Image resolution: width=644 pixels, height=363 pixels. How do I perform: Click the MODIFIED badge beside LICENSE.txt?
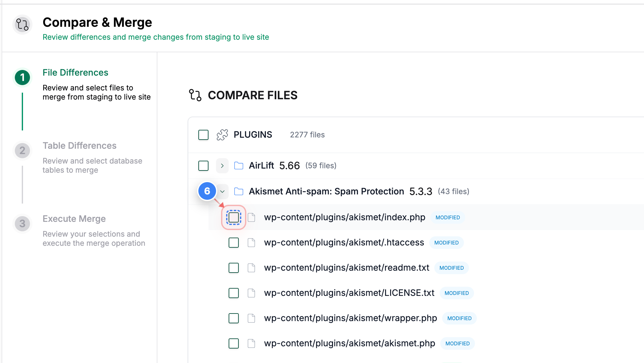point(456,293)
